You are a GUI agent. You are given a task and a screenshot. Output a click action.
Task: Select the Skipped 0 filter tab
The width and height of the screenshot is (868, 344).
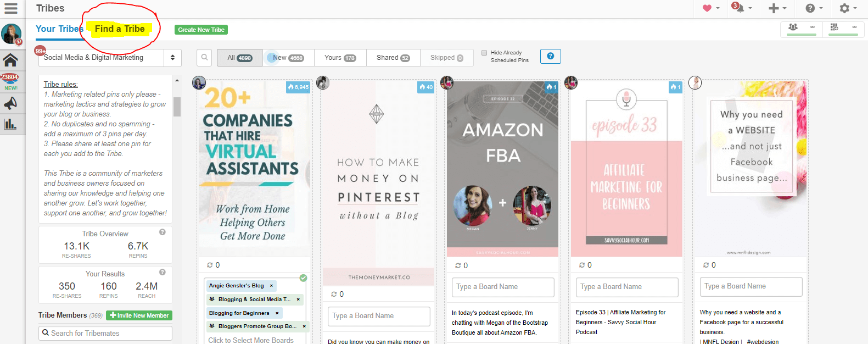pos(447,58)
